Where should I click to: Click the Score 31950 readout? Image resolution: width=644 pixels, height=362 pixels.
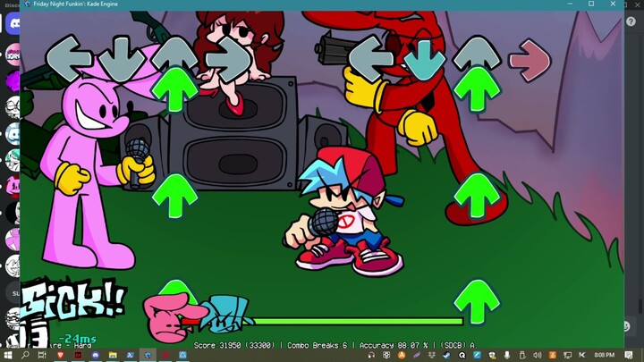[x=234, y=345]
